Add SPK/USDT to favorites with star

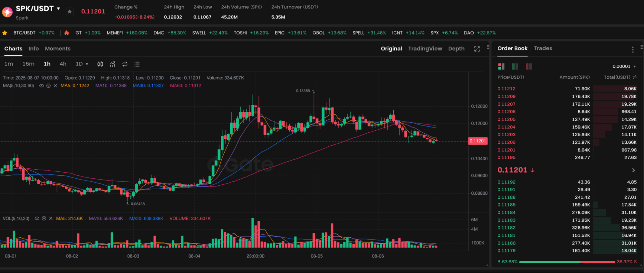click(x=70, y=12)
